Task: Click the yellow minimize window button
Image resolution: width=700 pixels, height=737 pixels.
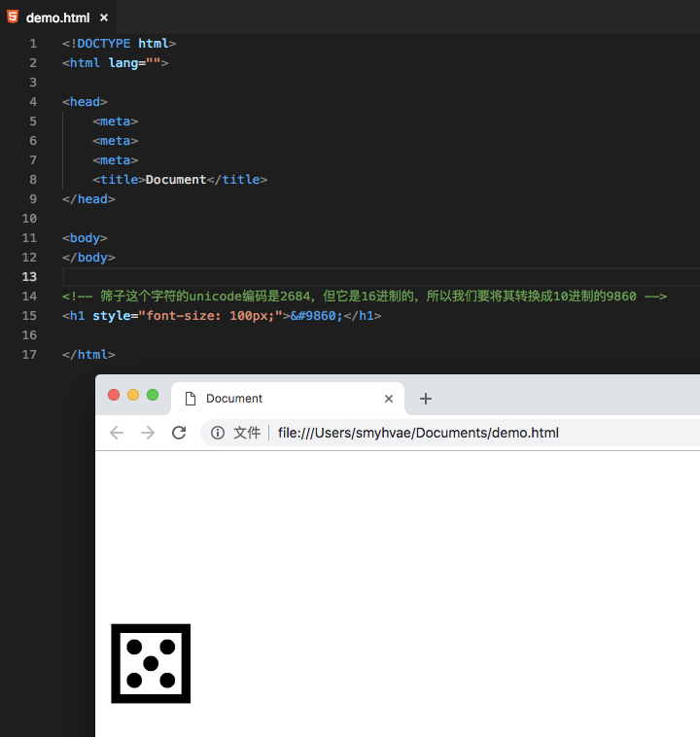Action: pos(133,395)
